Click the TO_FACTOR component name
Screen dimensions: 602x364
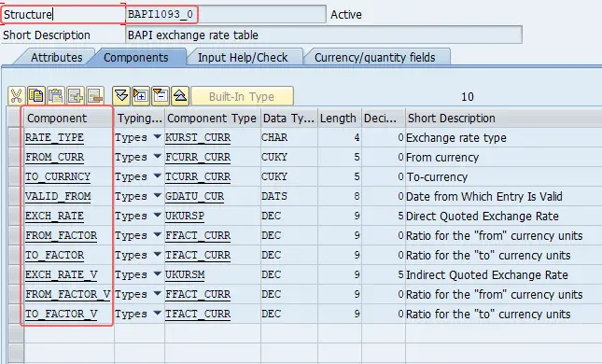(x=54, y=255)
